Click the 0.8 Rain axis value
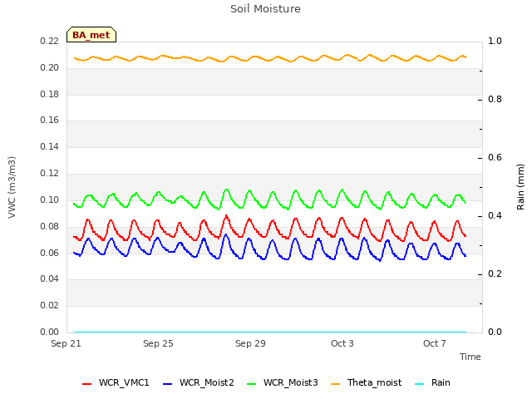Viewport: 532px width, 399px height. 495,100
